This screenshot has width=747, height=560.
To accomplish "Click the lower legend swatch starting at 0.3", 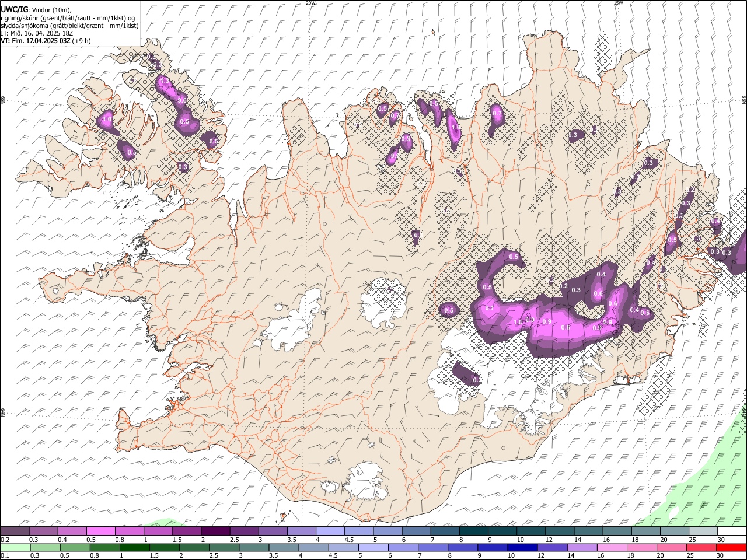I will pyautogui.click(x=45, y=547).
